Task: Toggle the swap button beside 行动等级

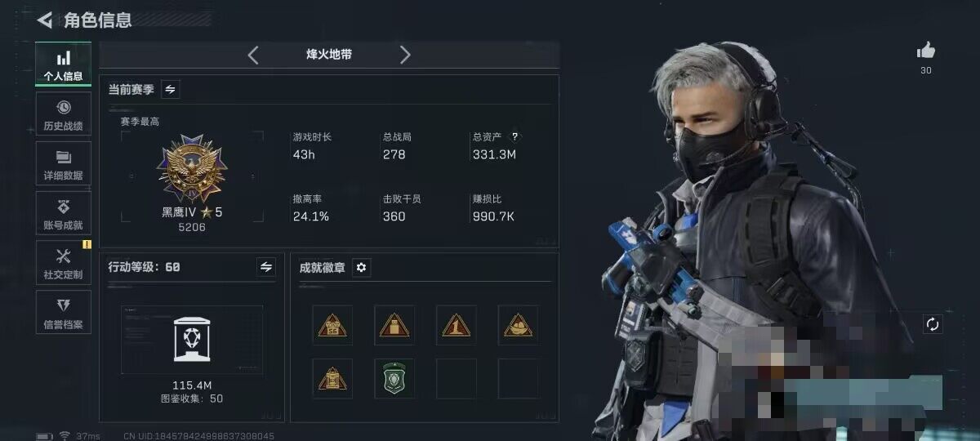Action: point(266,266)
